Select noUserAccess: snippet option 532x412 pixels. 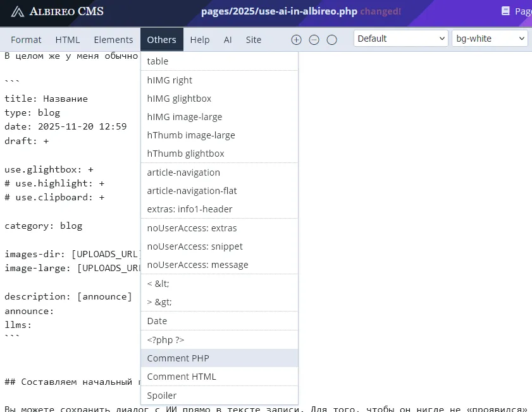[195, 246]
